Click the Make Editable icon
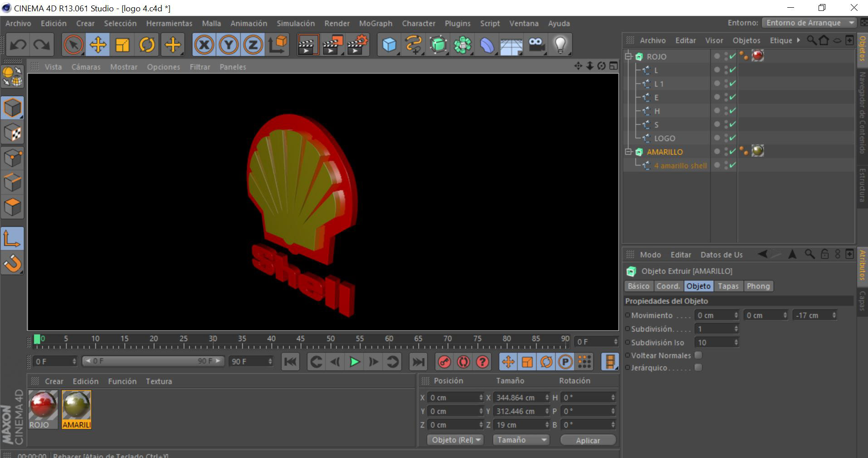 12,76
